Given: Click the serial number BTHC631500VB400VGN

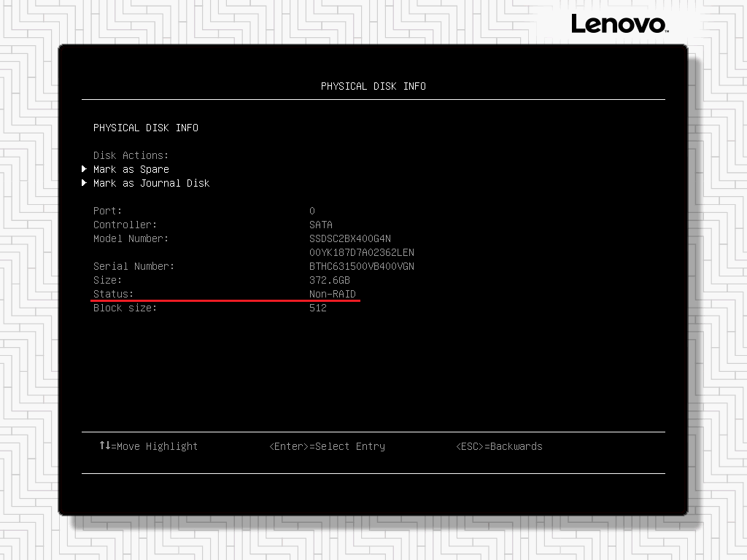Looking at the screenshot, I should point(362,266).
